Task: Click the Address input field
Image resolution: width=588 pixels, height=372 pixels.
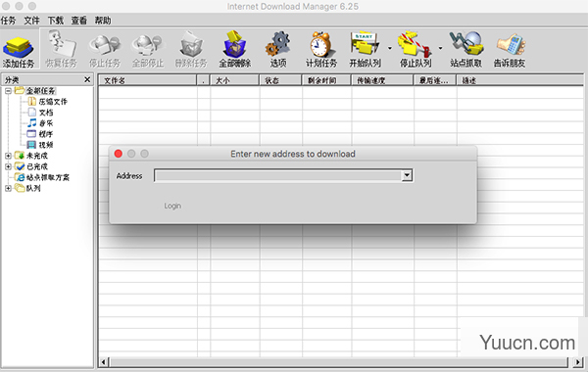Action: click(278, 175)
